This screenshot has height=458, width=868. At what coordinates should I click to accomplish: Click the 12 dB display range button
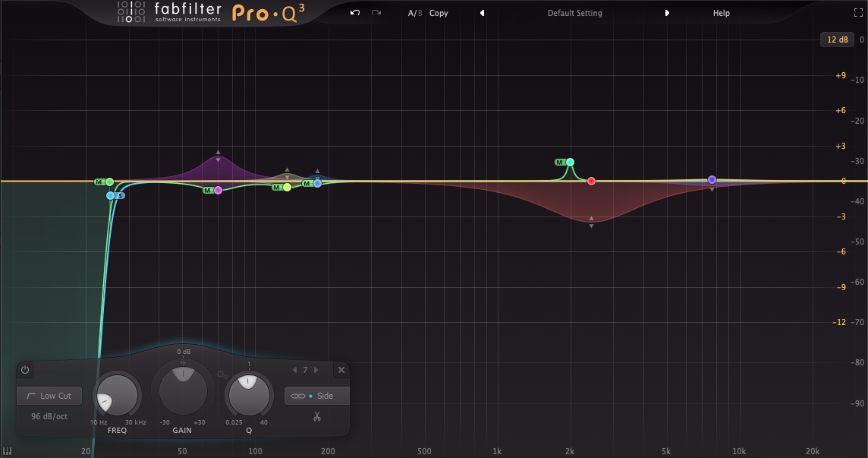(x=837, y=39)
